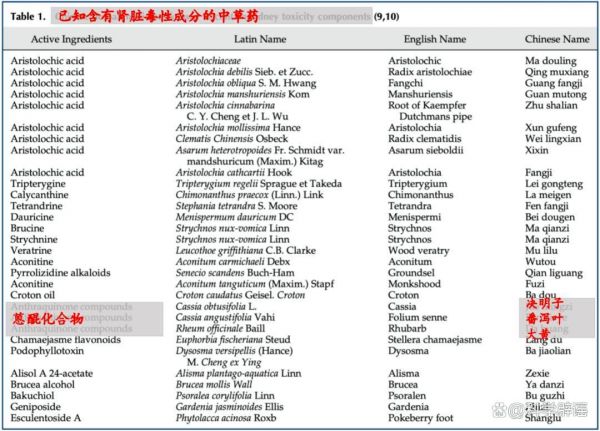600x431 pixels.
Task: Select "Gardenia jasminoides Ellis"
Action: click(230, 407)
